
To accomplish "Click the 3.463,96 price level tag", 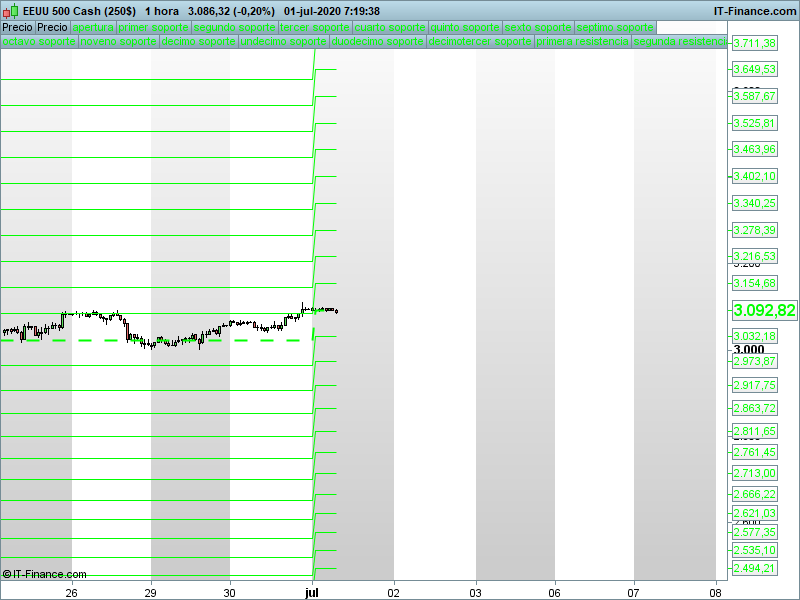I will coord(755,149).
